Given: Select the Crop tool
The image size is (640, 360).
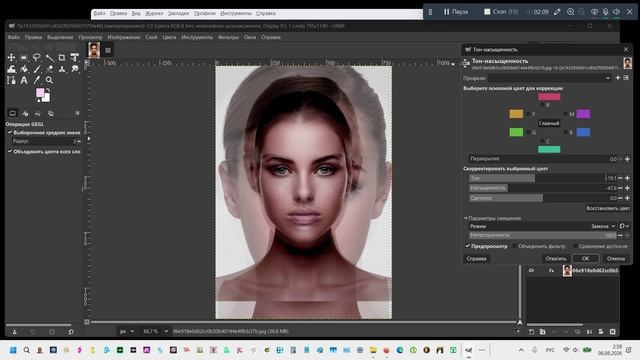Looking at the screenshot, I should [62, 58].
